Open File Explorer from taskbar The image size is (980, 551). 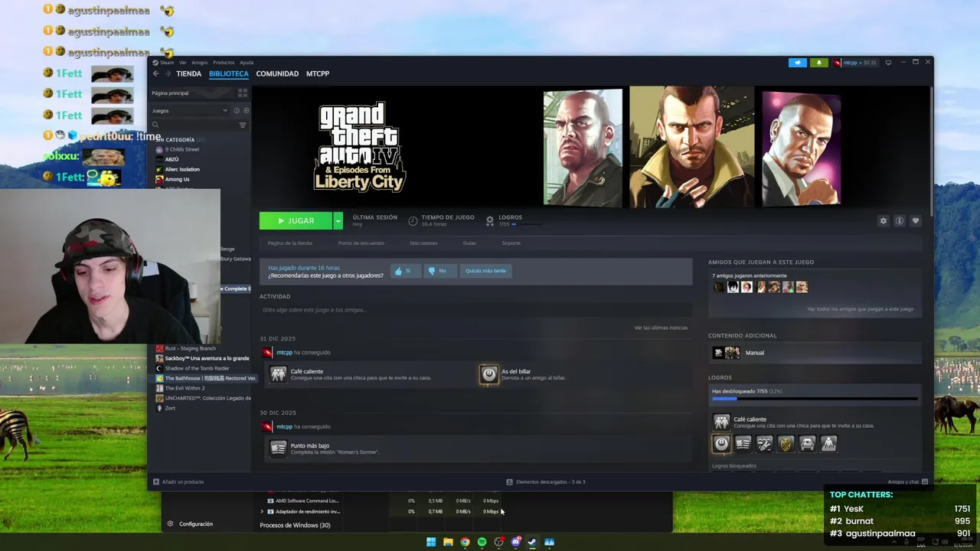[448, 542]
